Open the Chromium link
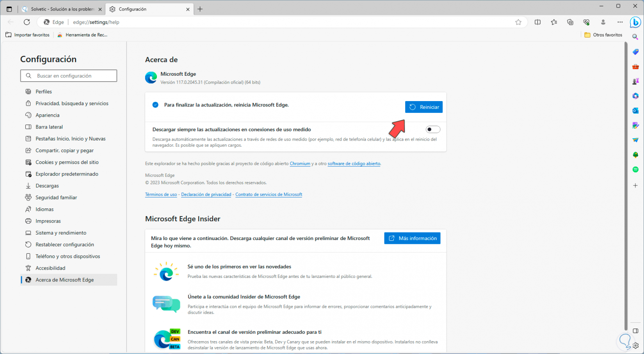The image size is (644, 354). pos(300,164)
